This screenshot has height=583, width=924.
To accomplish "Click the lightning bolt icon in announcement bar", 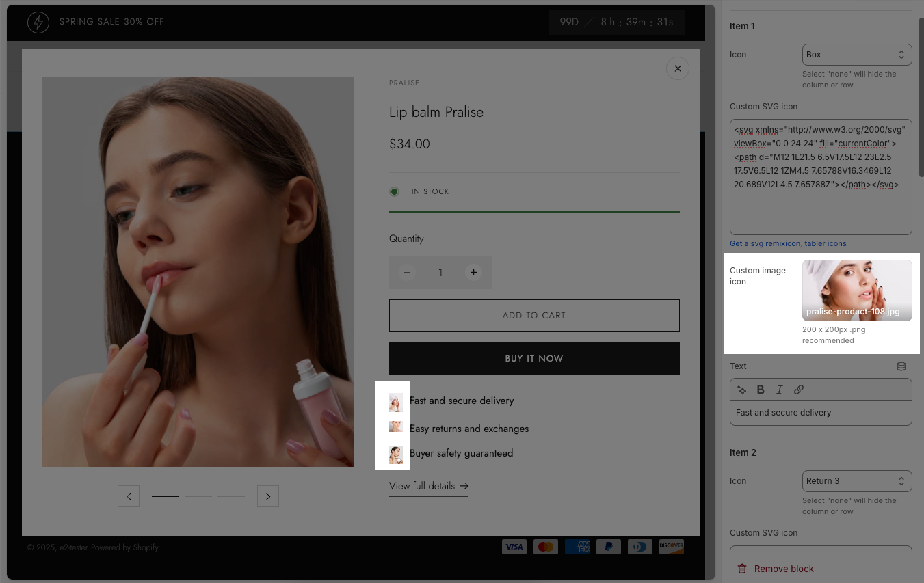I will tap(38, 22).
